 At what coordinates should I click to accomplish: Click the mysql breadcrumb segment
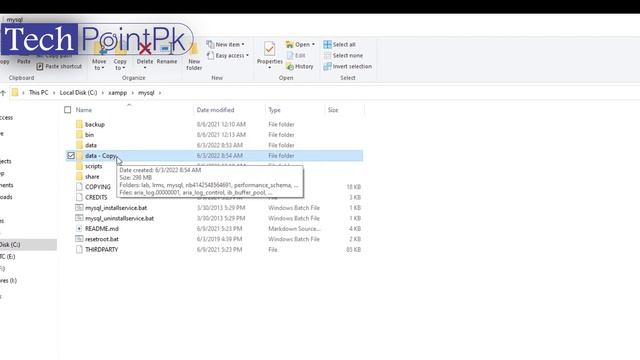pos(146,93)
